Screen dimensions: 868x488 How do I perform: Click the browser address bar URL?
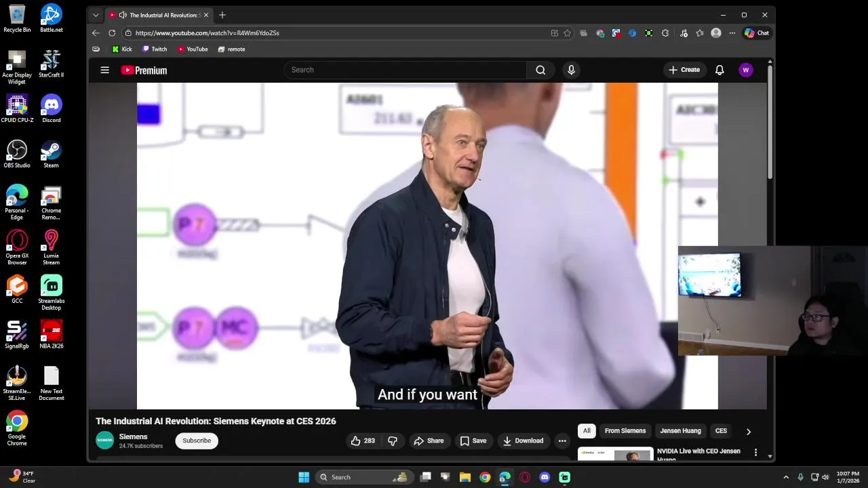pos(207,33)
